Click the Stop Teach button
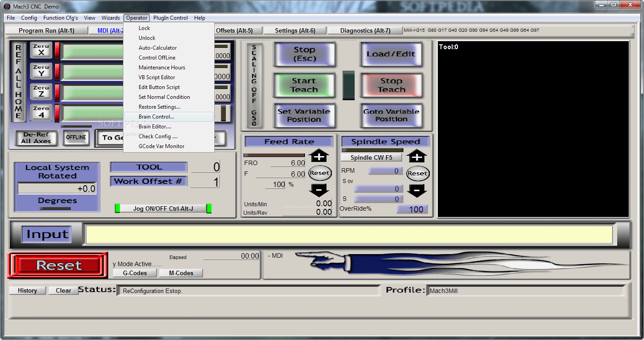Viewport: 644px width, 340px height. [x=391, y=85]
